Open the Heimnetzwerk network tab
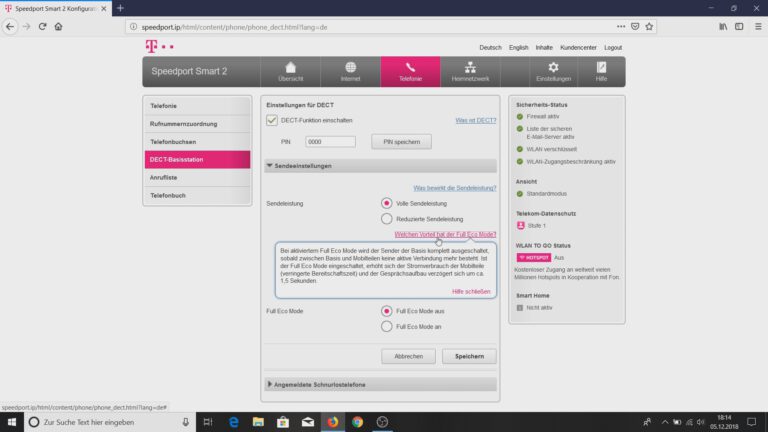The width and height of the screenshot is (768, 432). click(x=470, y=72)
